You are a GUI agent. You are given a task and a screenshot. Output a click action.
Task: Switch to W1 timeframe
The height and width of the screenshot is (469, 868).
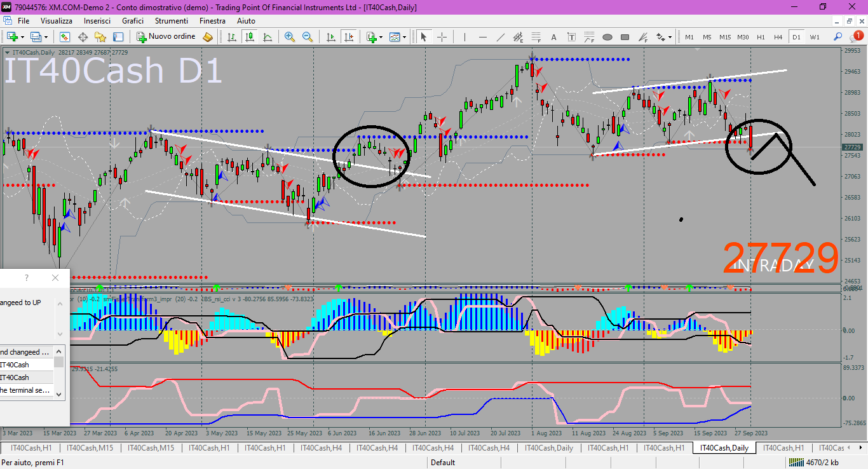[x=815, y=37]
